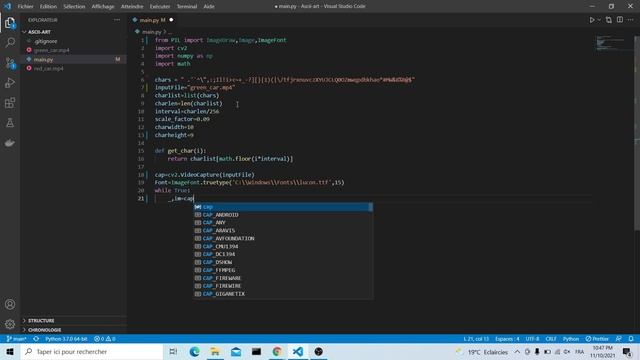640x360 pixels.
Task: Change line ending via CRLF status item
Action: [x=551, y=339]
